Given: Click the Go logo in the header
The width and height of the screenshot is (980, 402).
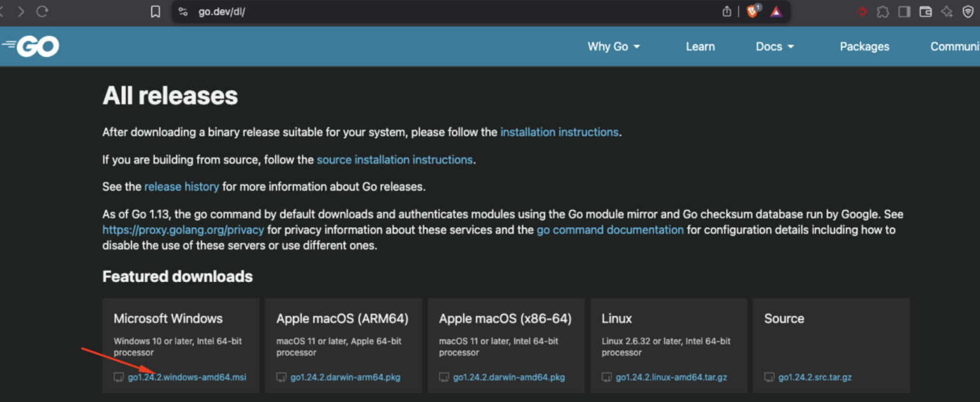Looking at the screenshot, I should pos(30,45).
